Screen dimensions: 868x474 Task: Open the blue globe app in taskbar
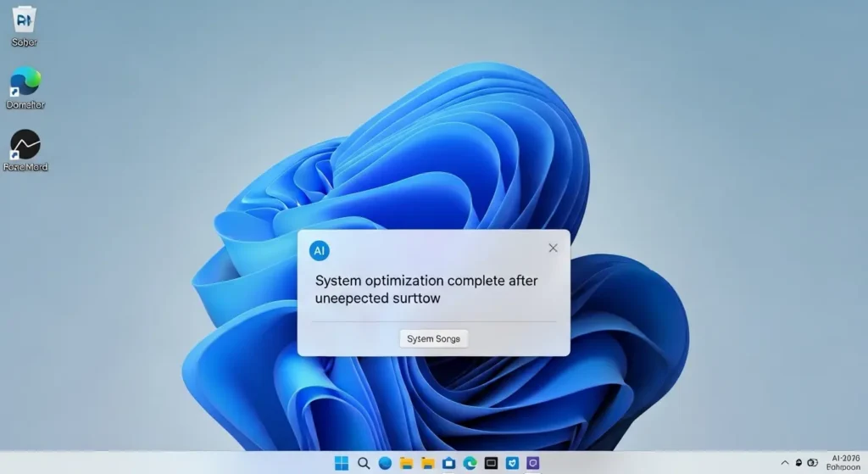(x=385, y=463)
